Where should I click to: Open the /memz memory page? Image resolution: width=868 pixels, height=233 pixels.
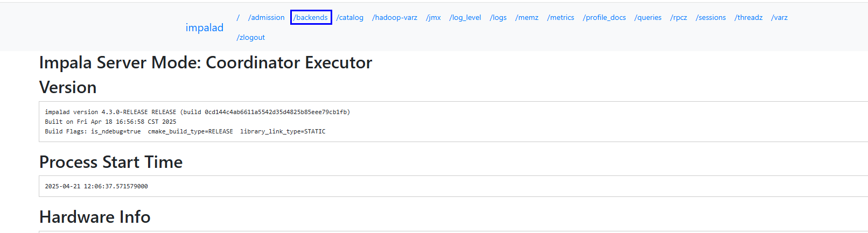pos(527,17)
